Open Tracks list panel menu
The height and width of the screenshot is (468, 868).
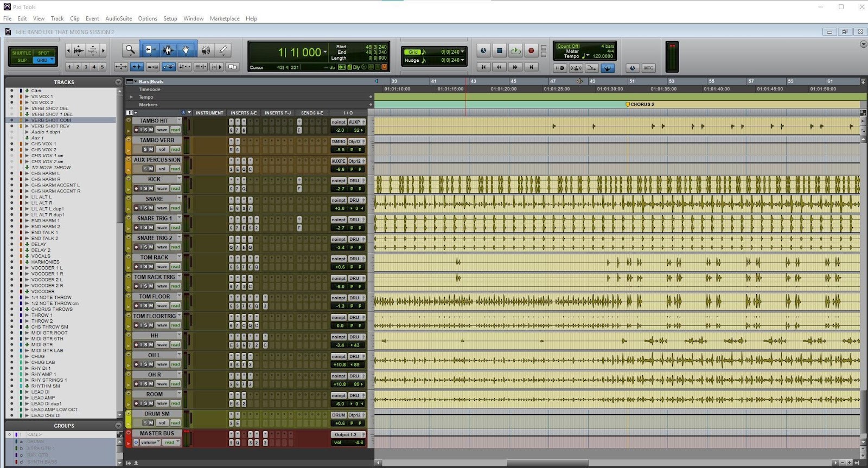click(x=118, y=82)
